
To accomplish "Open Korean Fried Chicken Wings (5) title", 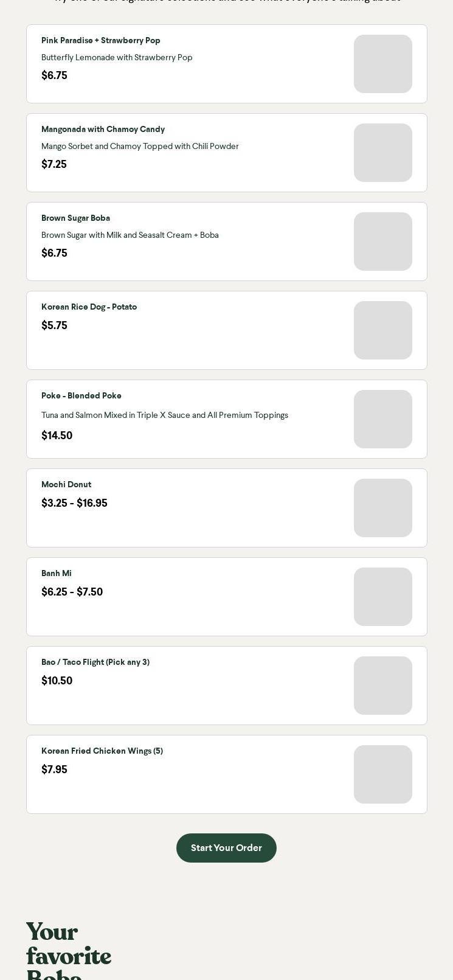I will (x=102, y=751).
